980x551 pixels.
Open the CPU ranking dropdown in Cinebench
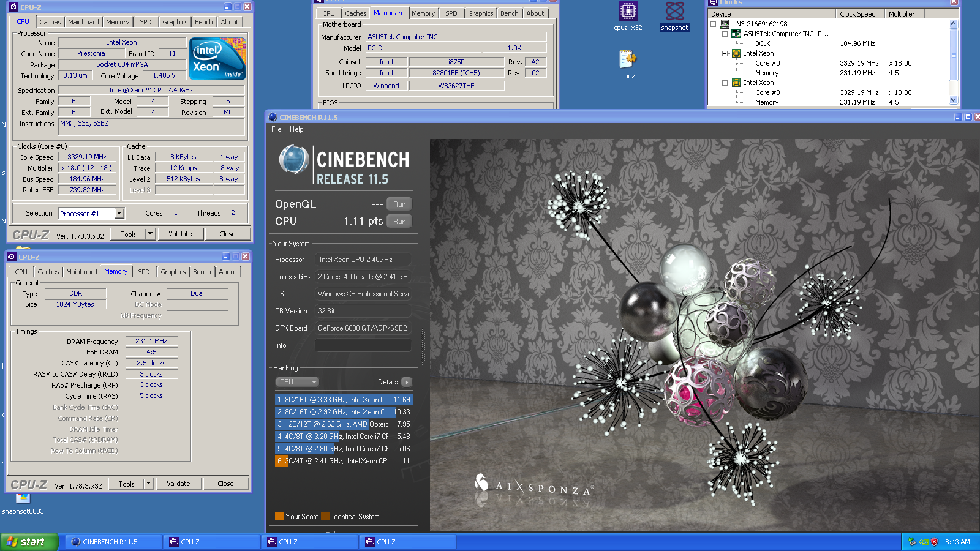coord(297,382)
